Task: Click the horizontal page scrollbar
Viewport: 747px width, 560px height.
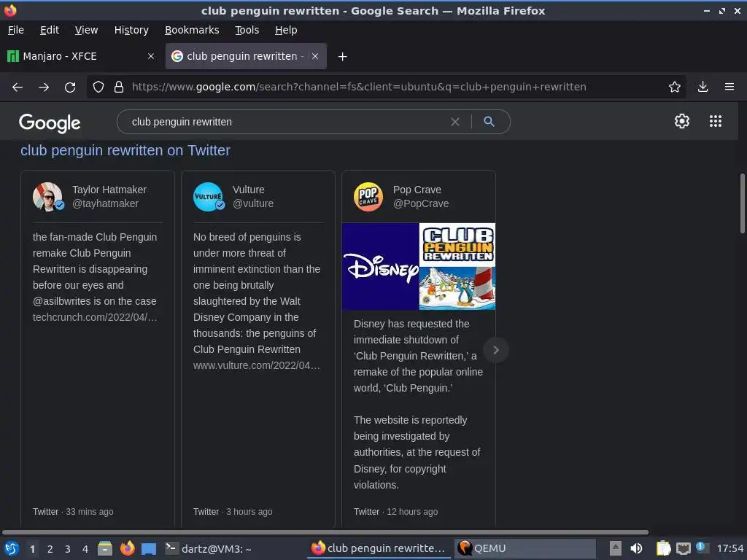Action: pos(325,532)
